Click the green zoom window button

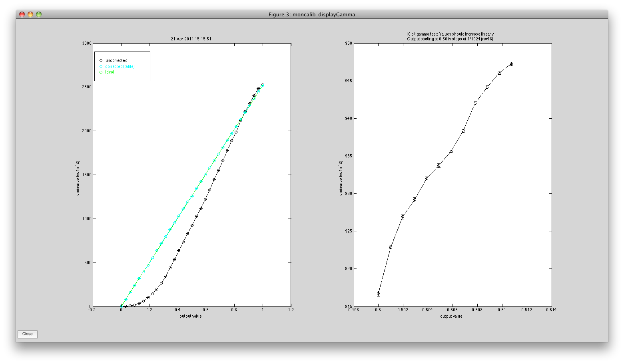coord(39,14)
